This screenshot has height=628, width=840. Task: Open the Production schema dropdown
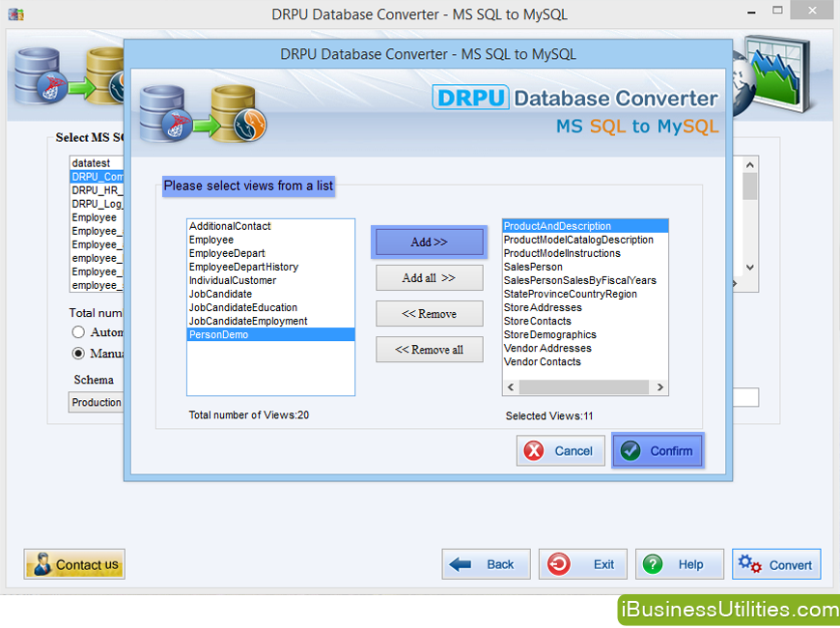tap(96, 402)
